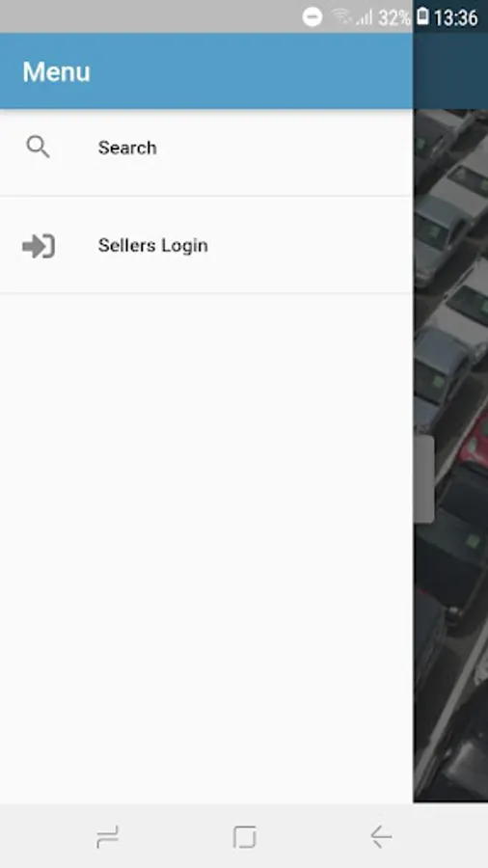Tap the Home square navigation button

[x=244, y=836]
